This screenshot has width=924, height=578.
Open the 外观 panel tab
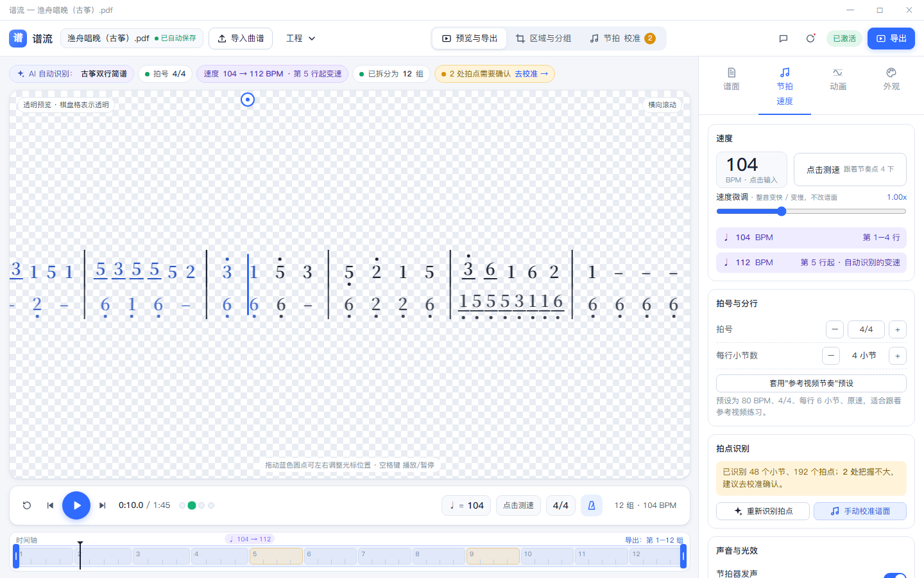coord(891,80)
